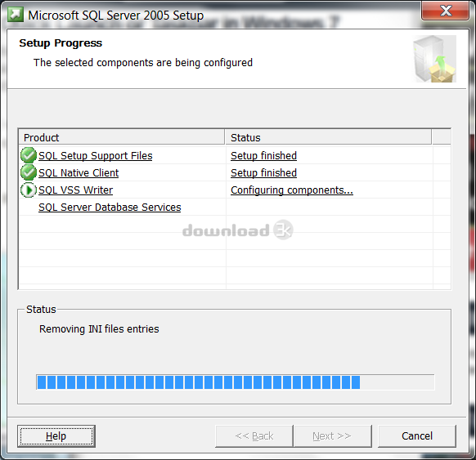476x460 pixels.
Task: Click the Help button
Action: (56, 436)
